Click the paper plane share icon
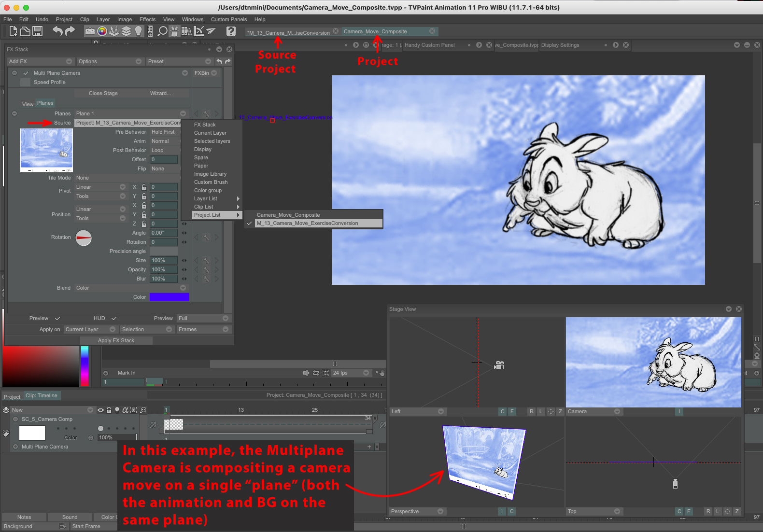The image size is (763, 532). click(x=211, y=31)
